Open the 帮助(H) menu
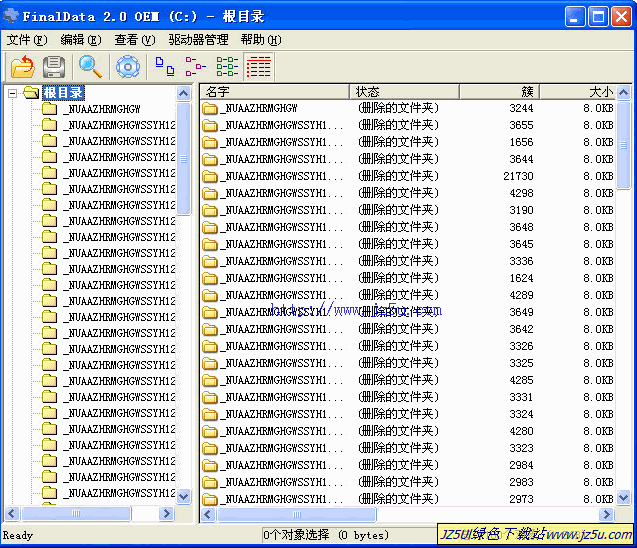 tap(260, 40)
